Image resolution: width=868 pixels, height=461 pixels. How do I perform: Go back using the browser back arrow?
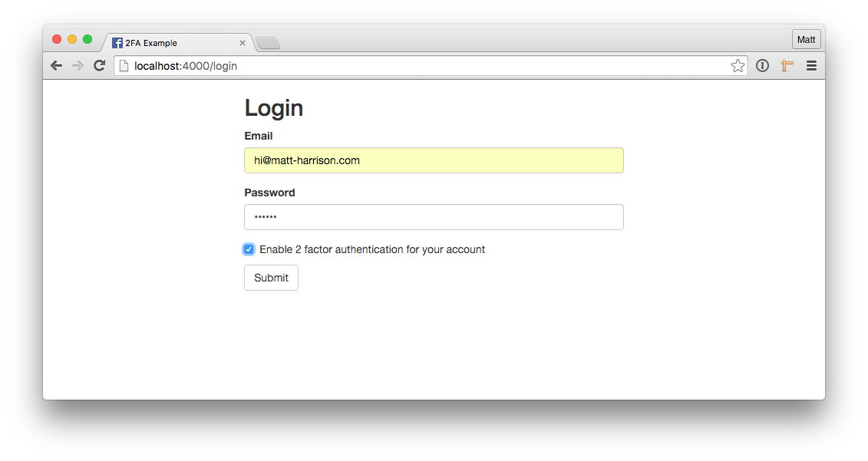[56, 66]
